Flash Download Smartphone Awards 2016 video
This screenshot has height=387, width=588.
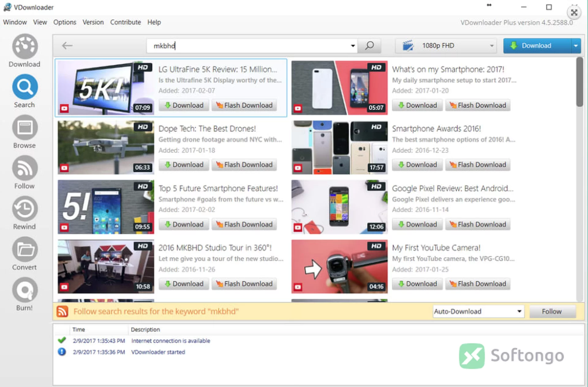tap(478, 165)
